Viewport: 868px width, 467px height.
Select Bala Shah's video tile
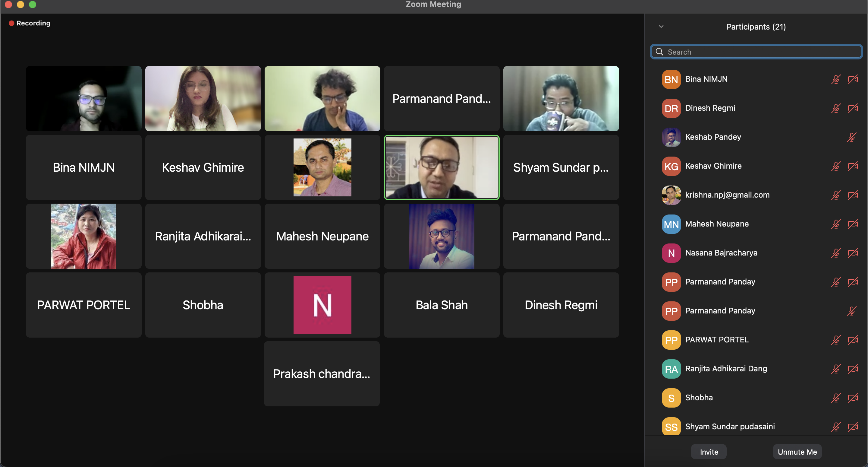442,305
